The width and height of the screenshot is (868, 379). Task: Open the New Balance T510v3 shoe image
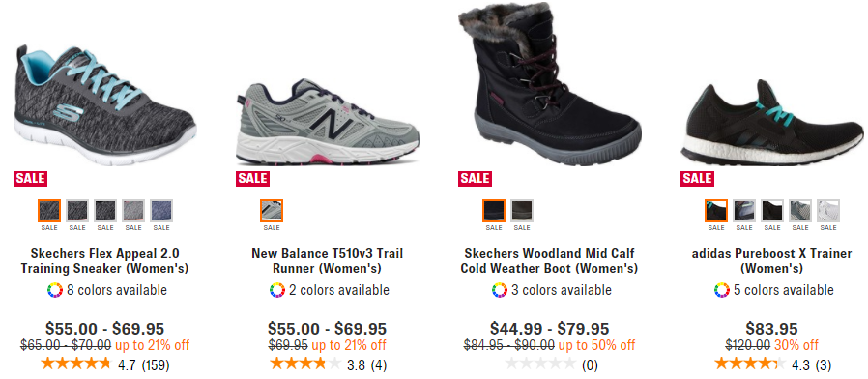tap(327, 122)
